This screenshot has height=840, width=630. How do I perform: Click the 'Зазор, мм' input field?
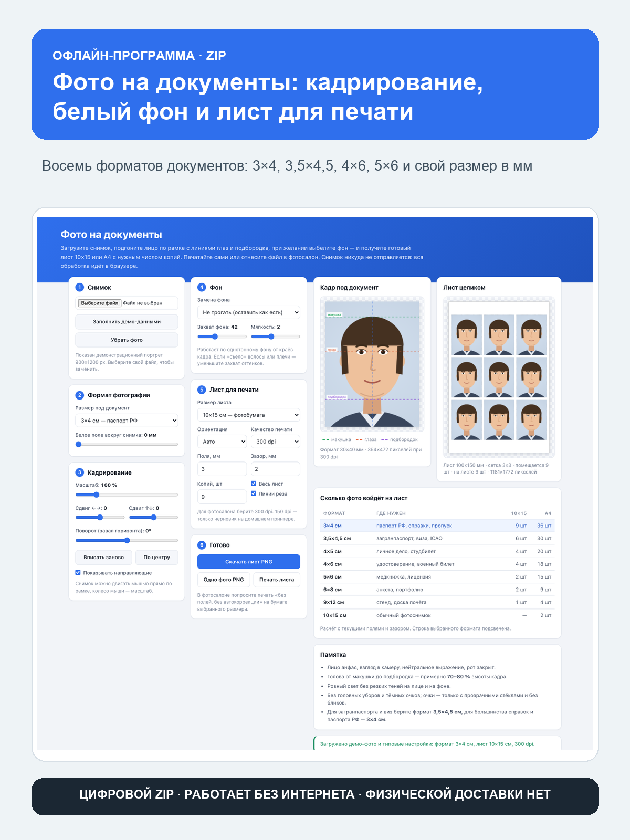276,469
